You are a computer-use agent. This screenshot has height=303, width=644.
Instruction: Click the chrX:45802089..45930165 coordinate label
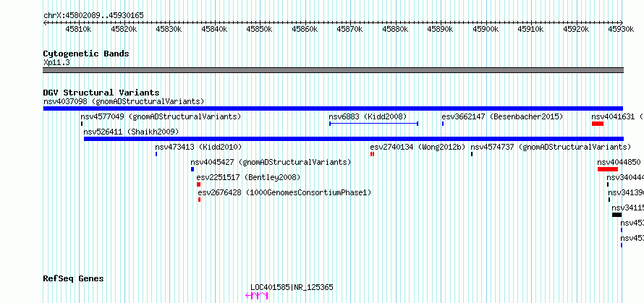pos(93,16)
